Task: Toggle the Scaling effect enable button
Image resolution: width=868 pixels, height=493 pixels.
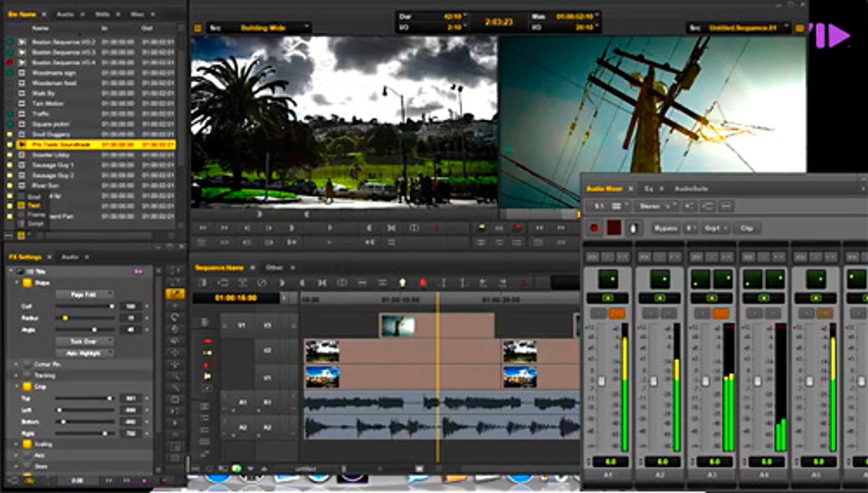Action: pyautogui.click(x=27, y=444)
